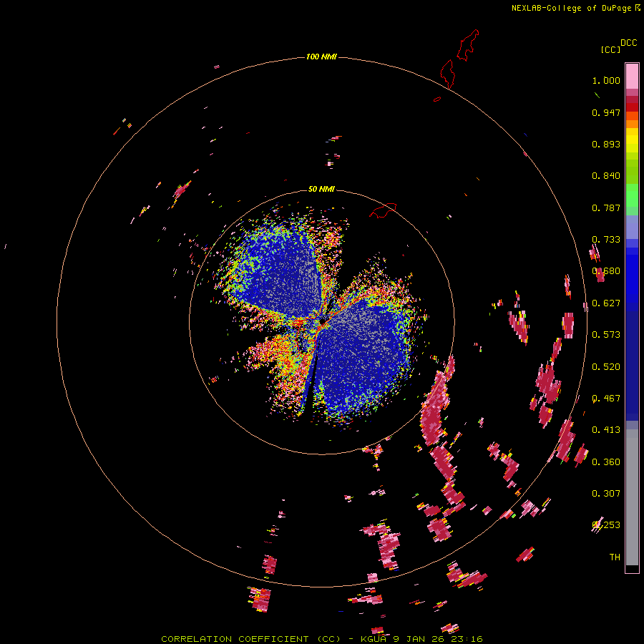Select the 0.307 scale value
Screen dimensions: 644x644
coord(606,494)
